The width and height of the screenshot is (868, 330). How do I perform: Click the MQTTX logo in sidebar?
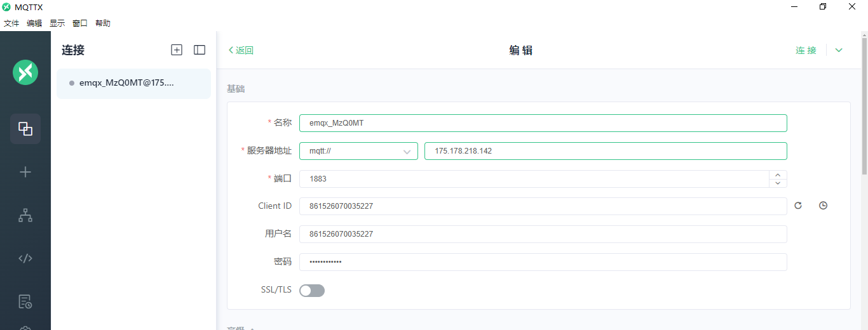point(25,72)
